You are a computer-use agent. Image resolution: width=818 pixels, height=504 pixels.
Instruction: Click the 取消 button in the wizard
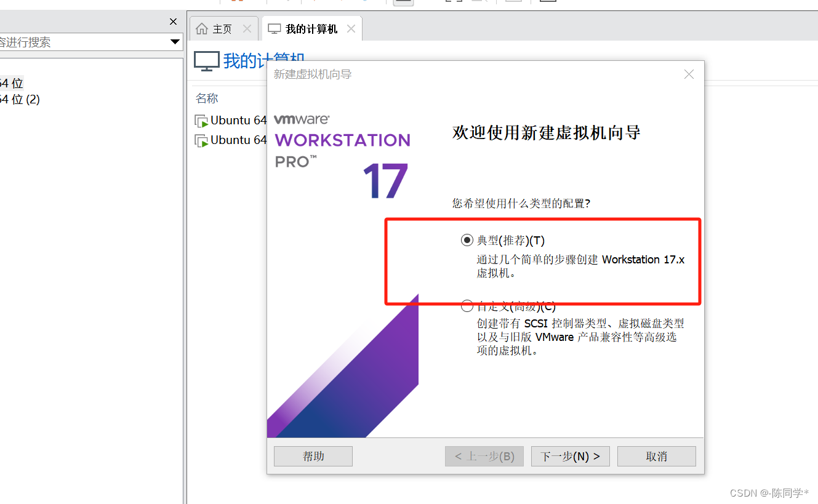coord(657,457)
